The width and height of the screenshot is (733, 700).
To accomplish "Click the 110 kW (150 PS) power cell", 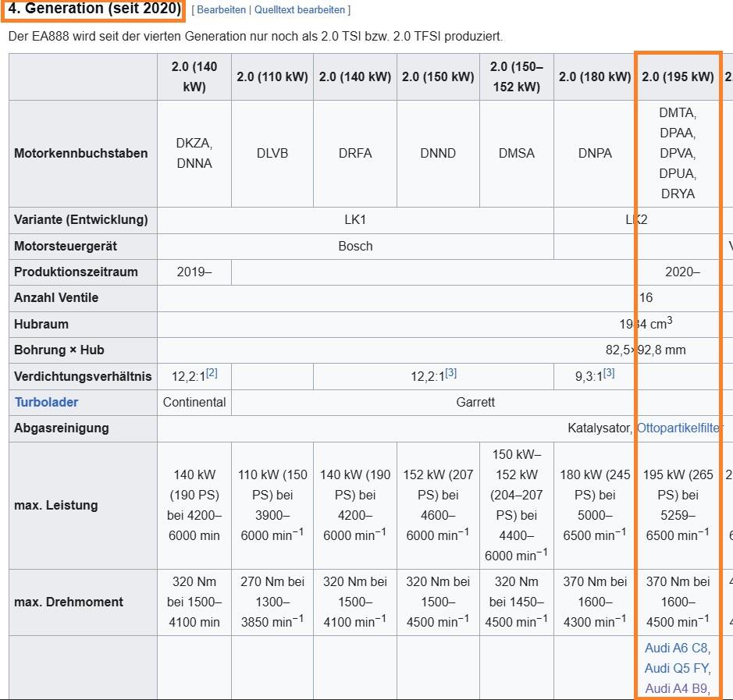I will pos(272,506).
